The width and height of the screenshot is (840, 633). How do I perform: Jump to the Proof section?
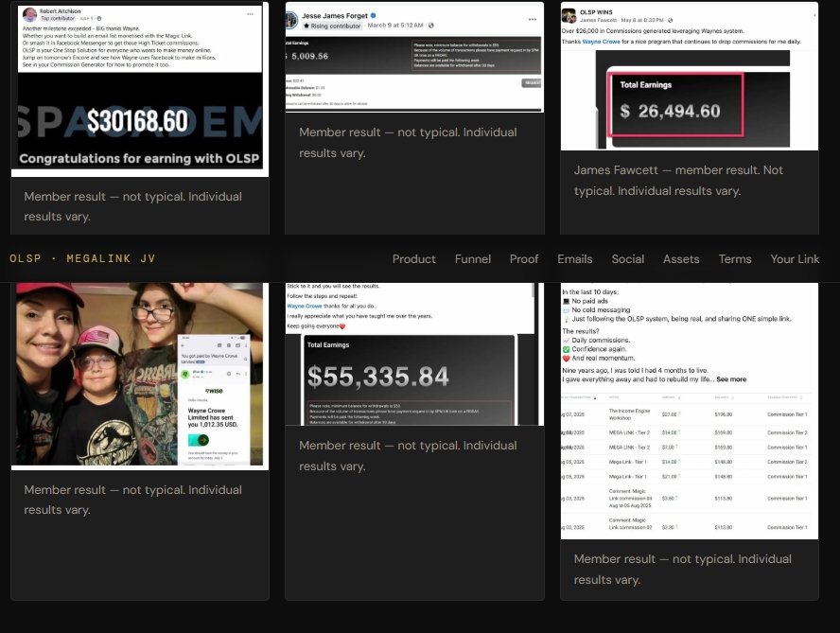point(524,259)
